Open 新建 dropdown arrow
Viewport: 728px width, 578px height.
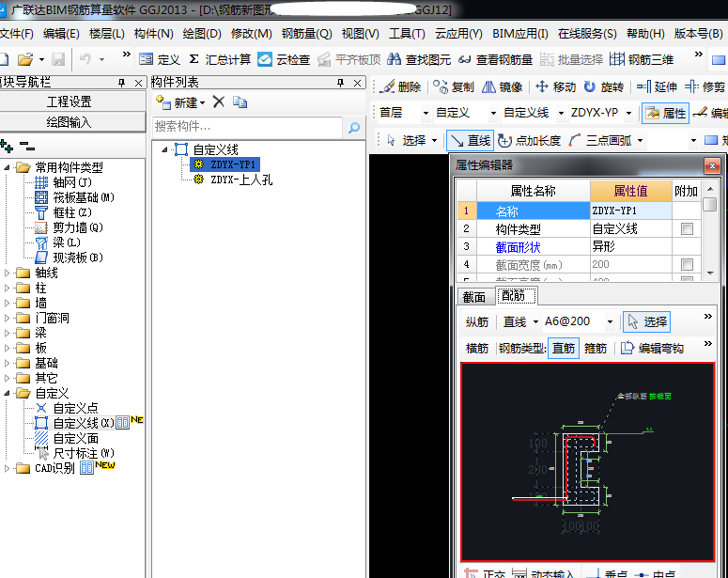pyautogui.click(x=202, y=102)
